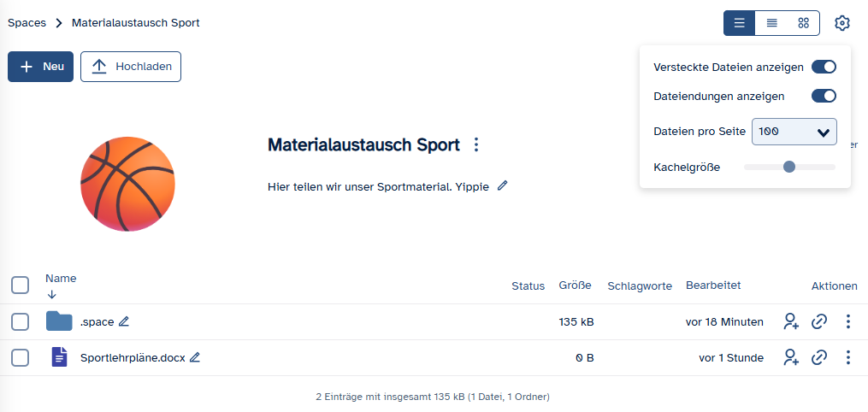Image resolution: width=868 pixels, height=412 pixels.
Task: Toggle Versteckte Dateien anzeigen switch
Action: (824, 67)
